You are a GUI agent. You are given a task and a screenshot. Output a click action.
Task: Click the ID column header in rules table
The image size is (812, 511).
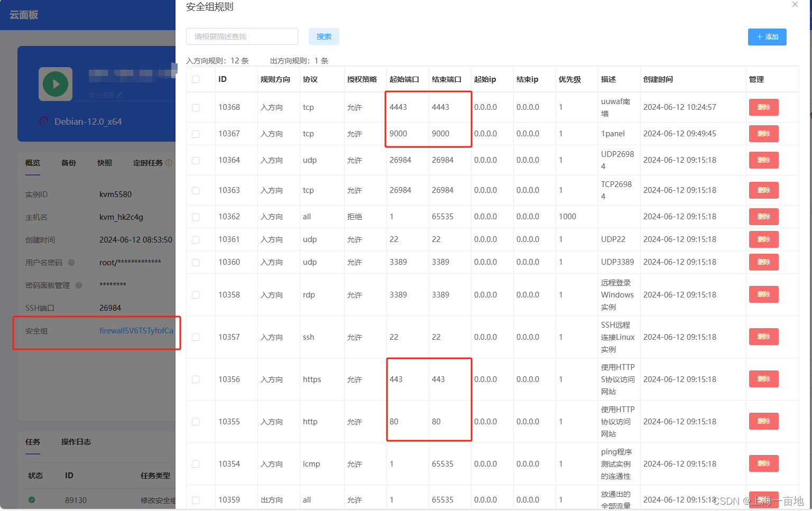(223, 79)
